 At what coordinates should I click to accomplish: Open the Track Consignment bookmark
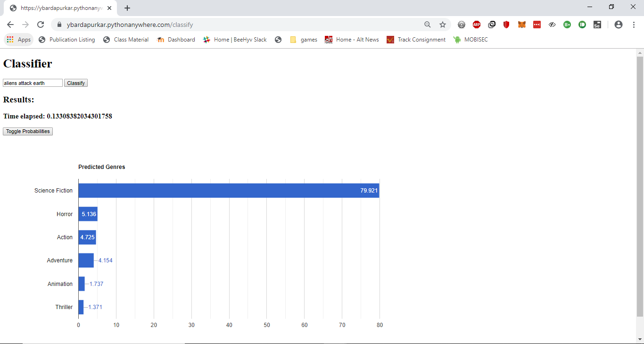tap(416, 40)
